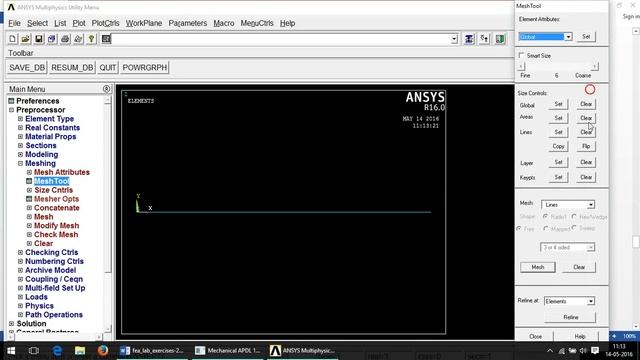Click the Main Menu collapse icon

pyautogui.click(x=106, y=89)
